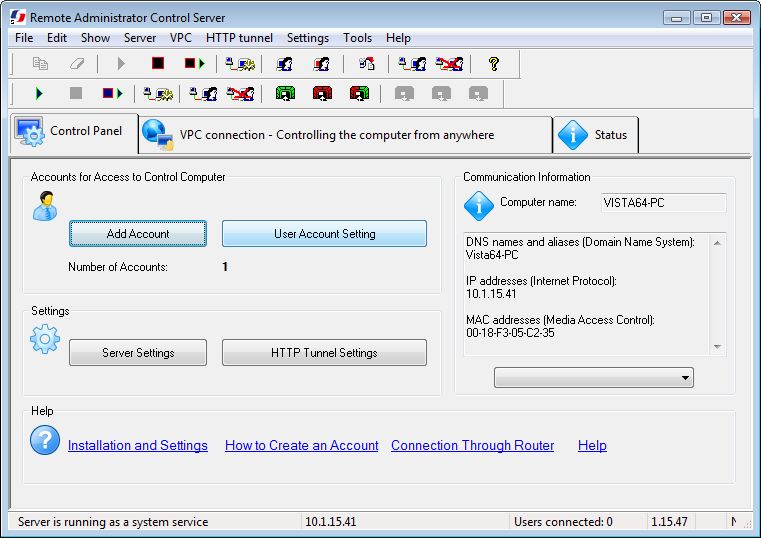Image resolution: width=761 pixels, height=538 pixels.
Task: Open HTTP Tunnel Settings
Action: pyautogui.click(x=324, y=352)
